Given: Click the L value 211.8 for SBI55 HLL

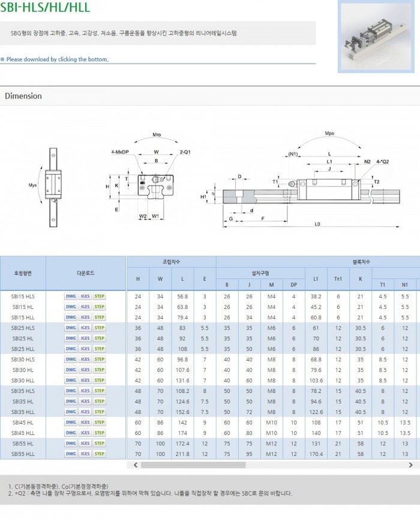Looking at the screenshot, I should pos(182,454).
